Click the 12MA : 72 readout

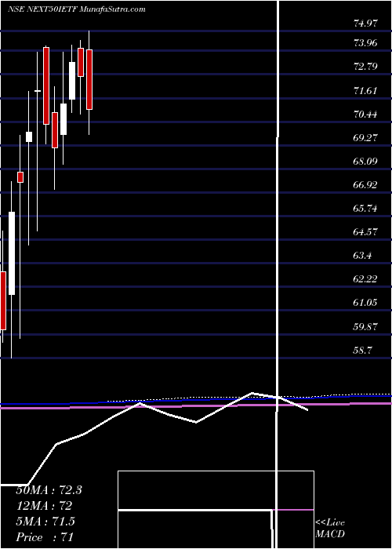tap(44, 506)
